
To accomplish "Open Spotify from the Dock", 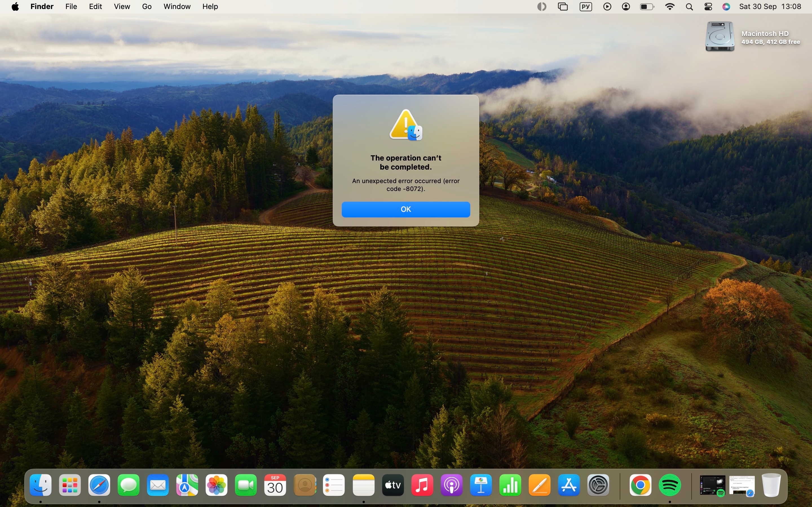I will [670, 485].
